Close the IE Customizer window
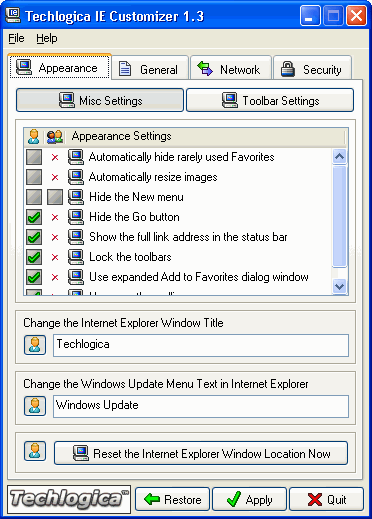Screen dimensions: 372x519 [x=356, y=16]
